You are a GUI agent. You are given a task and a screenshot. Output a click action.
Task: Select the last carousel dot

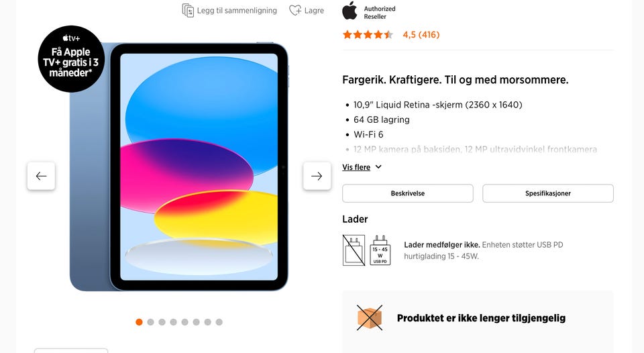219,322
